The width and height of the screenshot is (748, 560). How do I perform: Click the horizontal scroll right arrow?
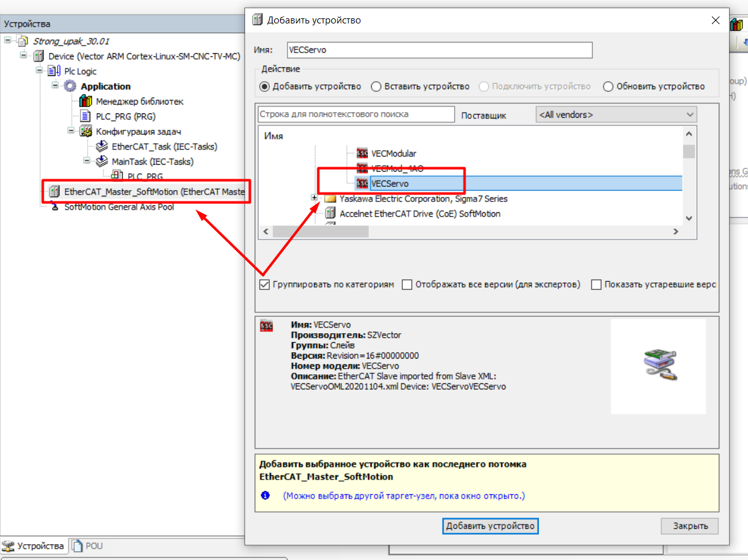[676, 231]
